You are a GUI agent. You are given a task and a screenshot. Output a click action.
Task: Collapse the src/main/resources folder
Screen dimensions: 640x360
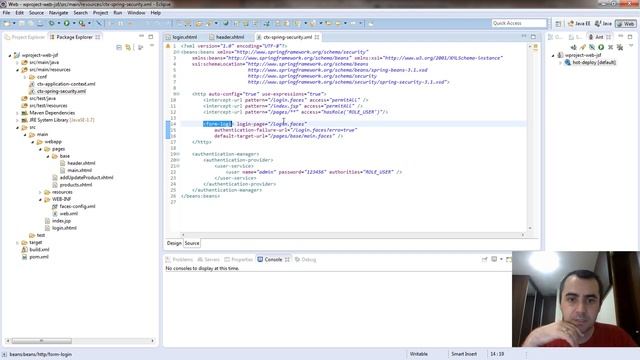pos(18,70)
